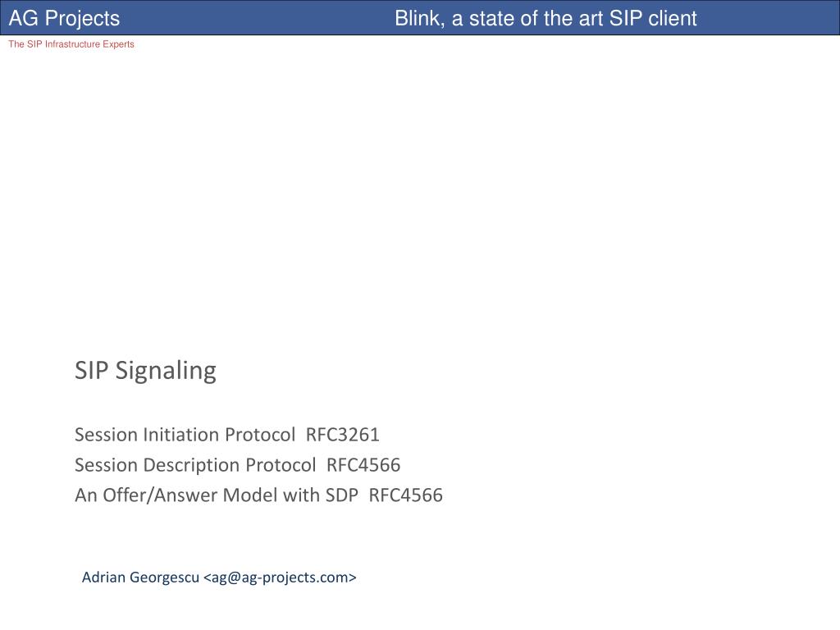Click the author name Adrian Georgescu
Screen dimensions: 840x630
coord(140,577)
